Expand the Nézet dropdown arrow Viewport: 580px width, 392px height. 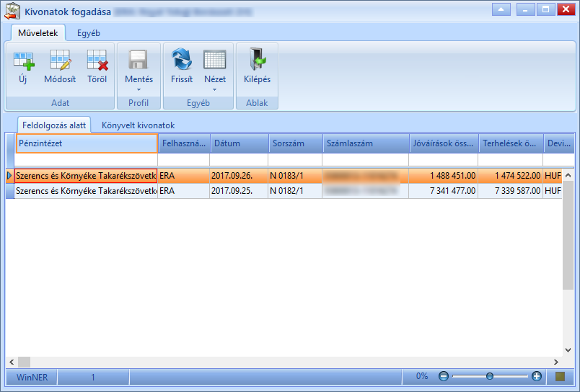pos(214,90)
